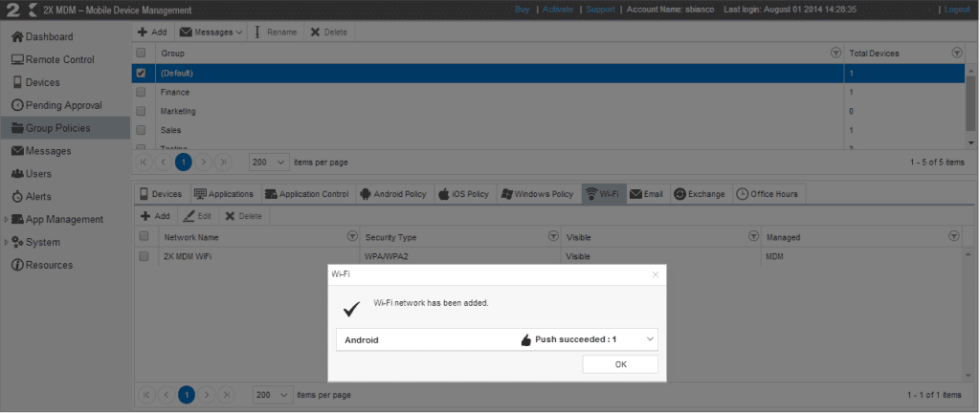Click Edit in Wi-Fi toolbar
Viewport: 980px width, 413px height.
pos(197,216)
